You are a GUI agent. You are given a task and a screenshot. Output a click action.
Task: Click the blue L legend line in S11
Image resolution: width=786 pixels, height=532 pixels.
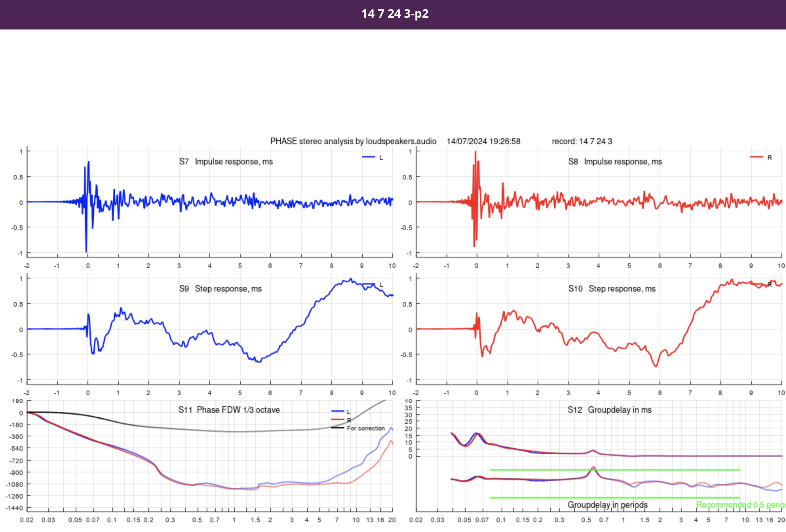337,411
